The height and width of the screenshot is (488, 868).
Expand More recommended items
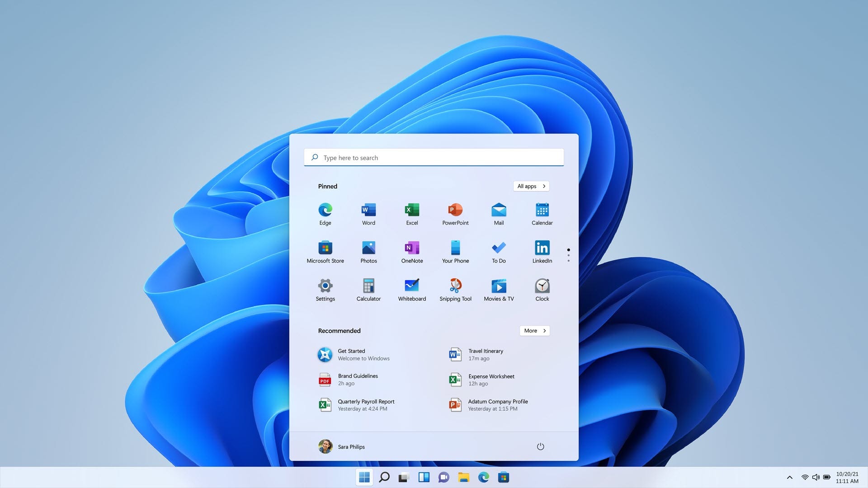click(x=534, y=331)
